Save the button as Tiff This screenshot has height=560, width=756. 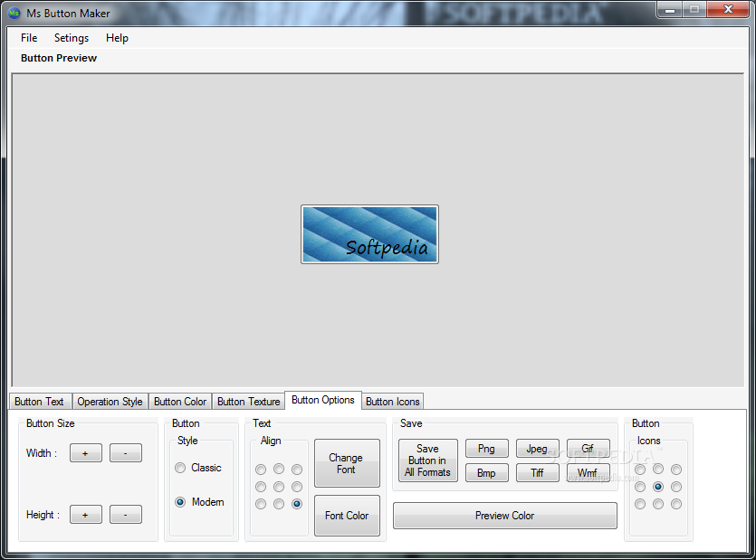[538, 473]
